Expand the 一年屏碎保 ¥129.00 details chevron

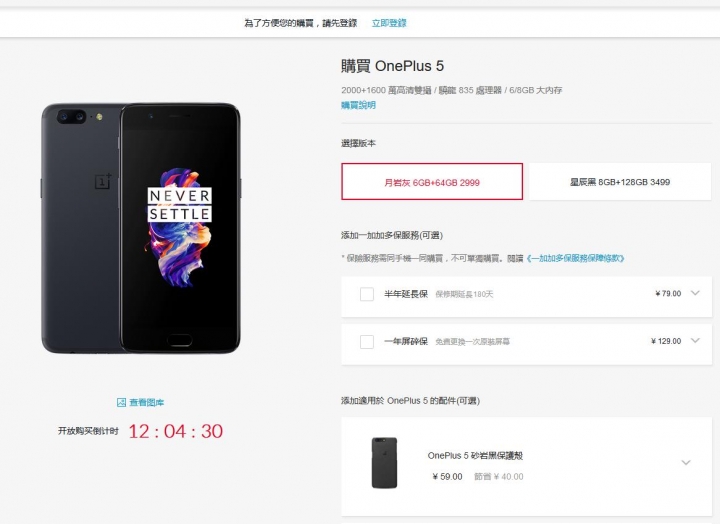pyautogui.click(x=695, y=340)
